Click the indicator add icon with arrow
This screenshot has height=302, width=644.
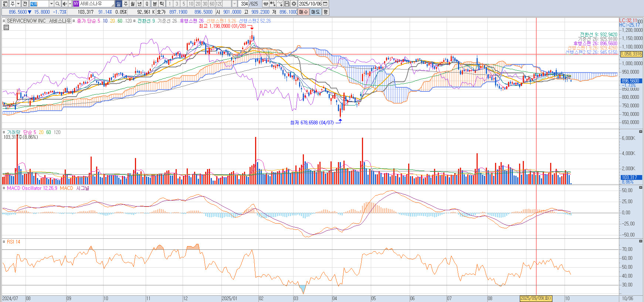click(x=273, y=4)
